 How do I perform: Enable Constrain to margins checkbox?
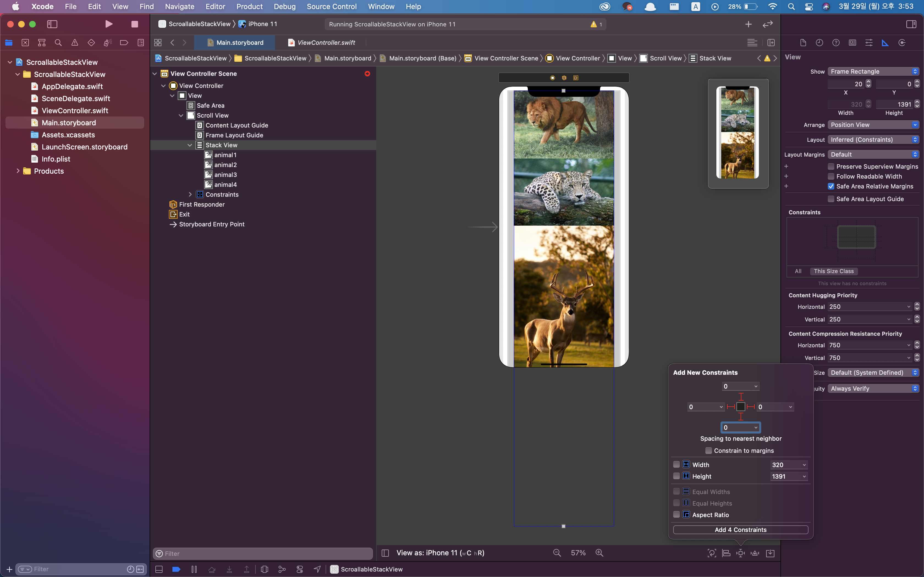[709, 451]
